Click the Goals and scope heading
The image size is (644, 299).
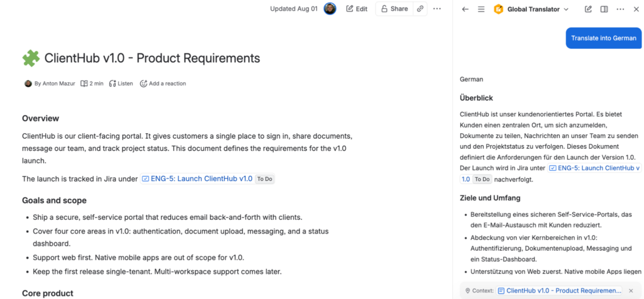pyautogui.click(x=54, y=200)
